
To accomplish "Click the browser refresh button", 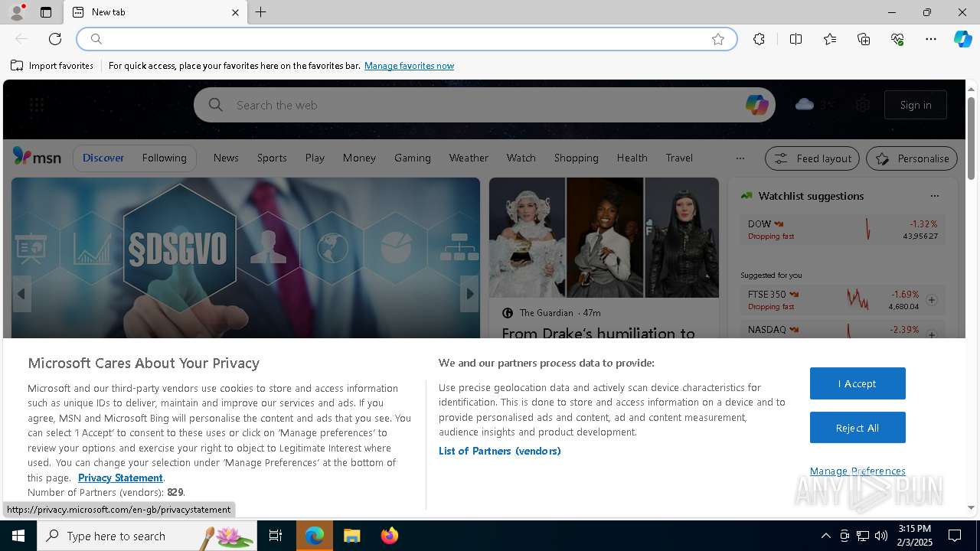I will click(55, 39).
